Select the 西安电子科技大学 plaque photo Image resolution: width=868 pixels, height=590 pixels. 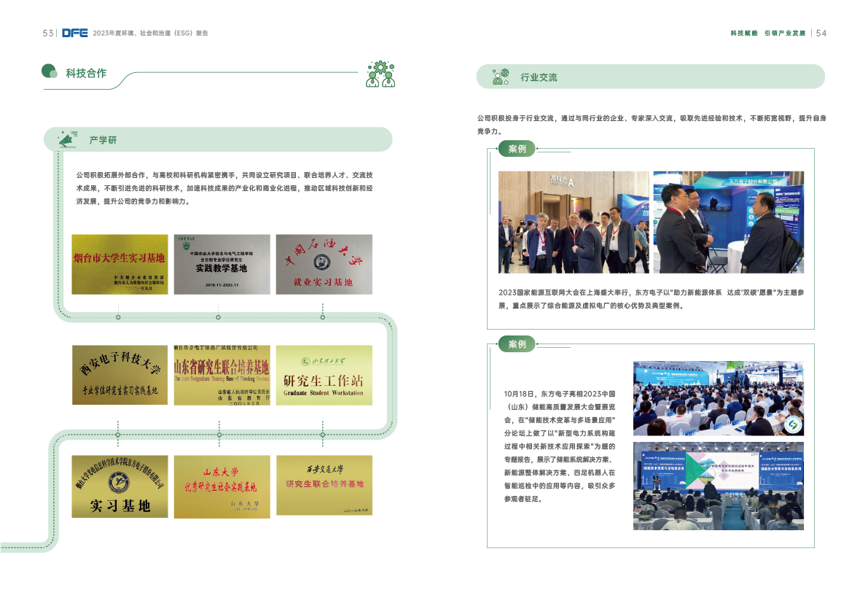120,375
